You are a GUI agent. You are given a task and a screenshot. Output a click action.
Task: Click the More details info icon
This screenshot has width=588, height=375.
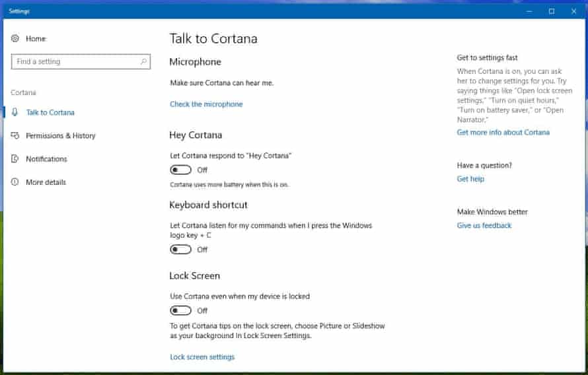tap(15, 182)
